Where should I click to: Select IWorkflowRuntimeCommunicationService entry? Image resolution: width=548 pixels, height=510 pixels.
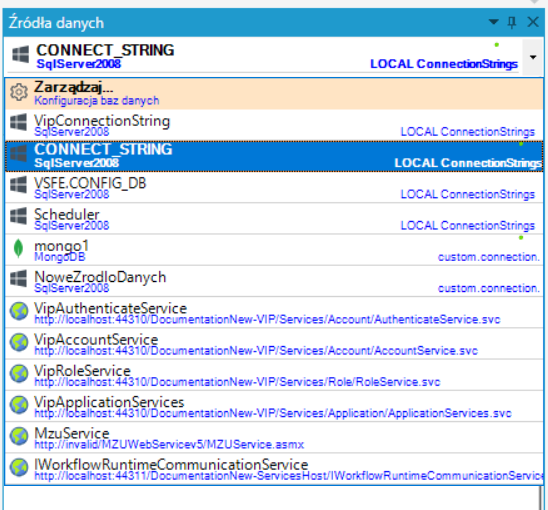click(274, 469)
